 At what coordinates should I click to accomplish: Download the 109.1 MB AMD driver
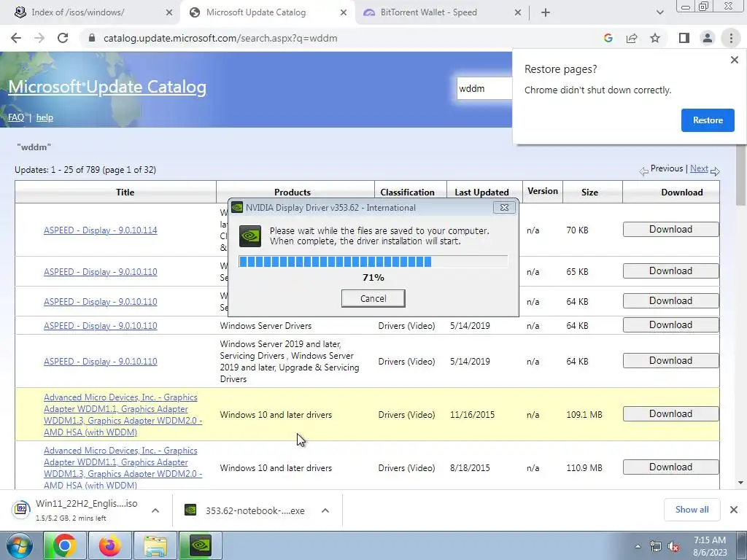pos(671,414)
